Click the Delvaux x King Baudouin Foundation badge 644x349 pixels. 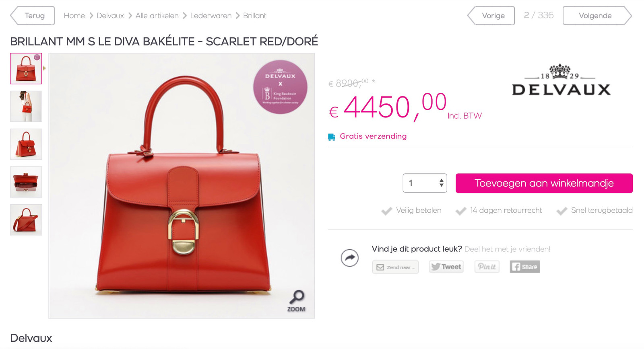point(280,87)
